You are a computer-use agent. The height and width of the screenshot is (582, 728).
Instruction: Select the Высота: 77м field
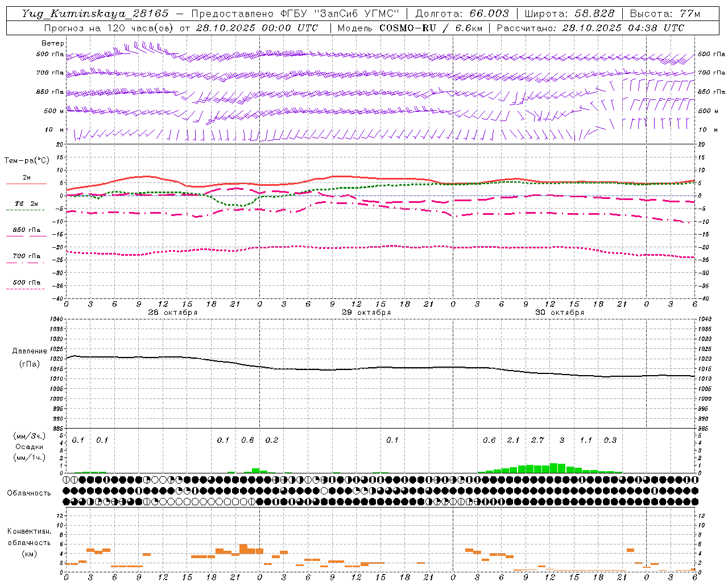[665, 14]
